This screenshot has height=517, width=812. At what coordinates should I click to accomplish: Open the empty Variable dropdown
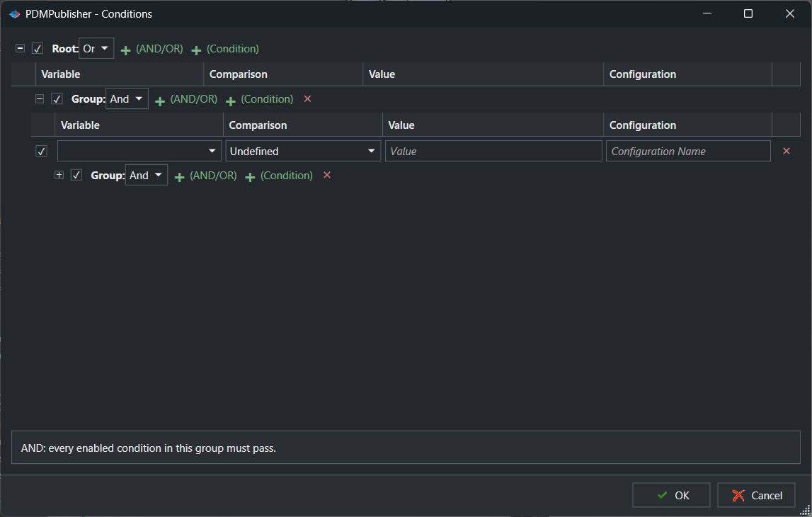(x=139, y=151)
